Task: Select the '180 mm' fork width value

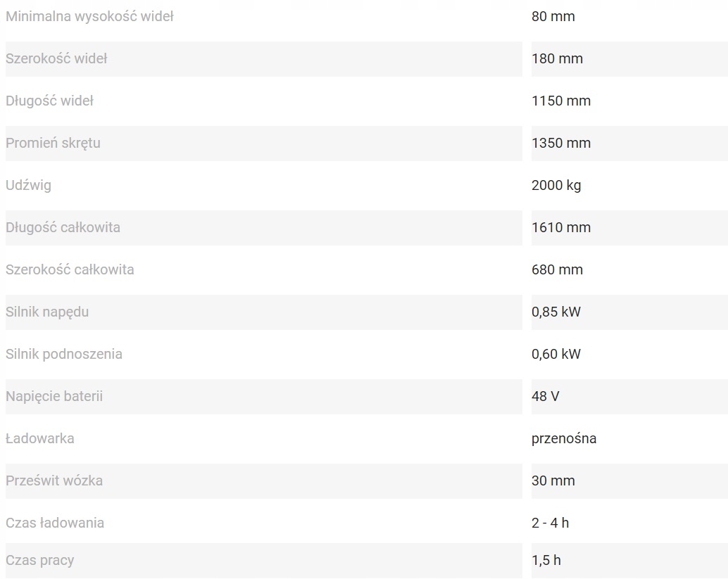Action: pos(557,58)
